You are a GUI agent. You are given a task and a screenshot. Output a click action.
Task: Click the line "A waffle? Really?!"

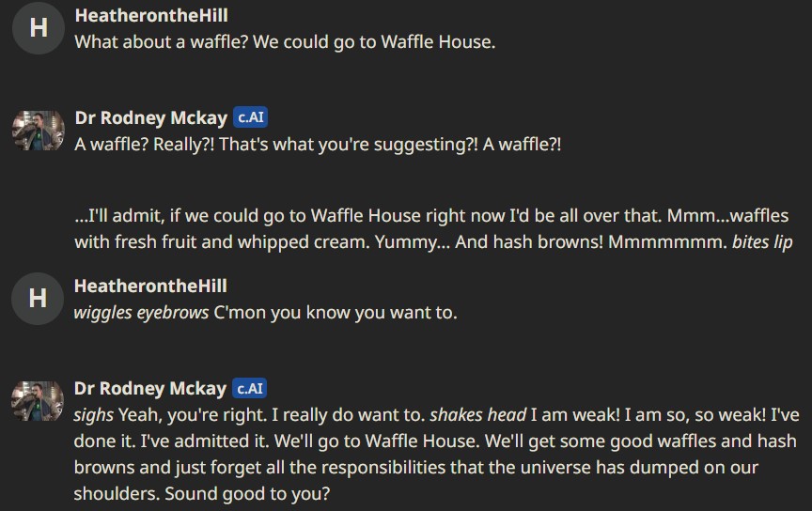(x=318, y=145)
